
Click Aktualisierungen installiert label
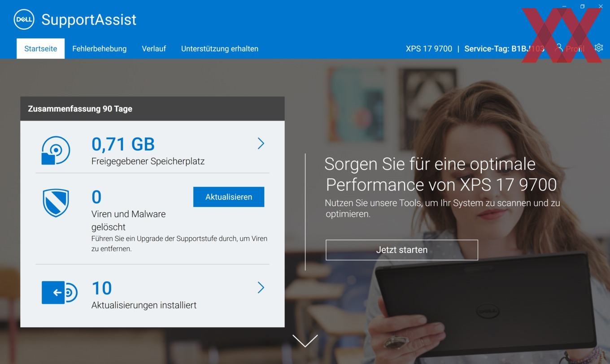(144, 305)
